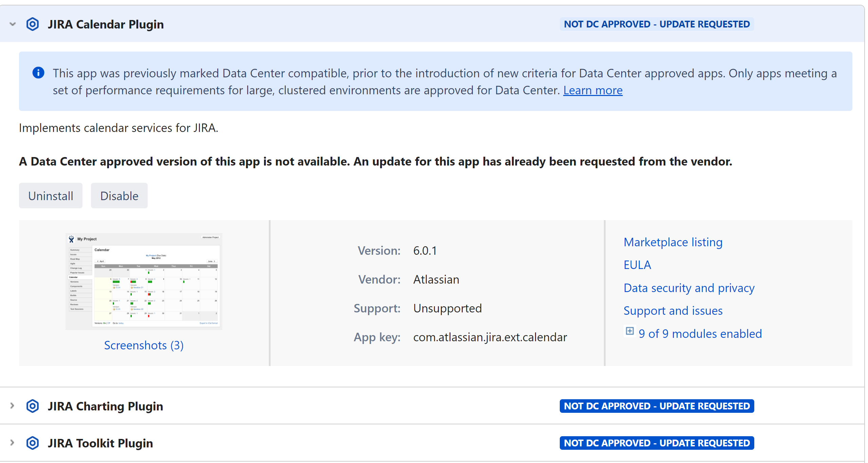Image resolution: width=868 pixels, height=463 pixels.
Task: View the EULA
Action: tap(637, 265)
